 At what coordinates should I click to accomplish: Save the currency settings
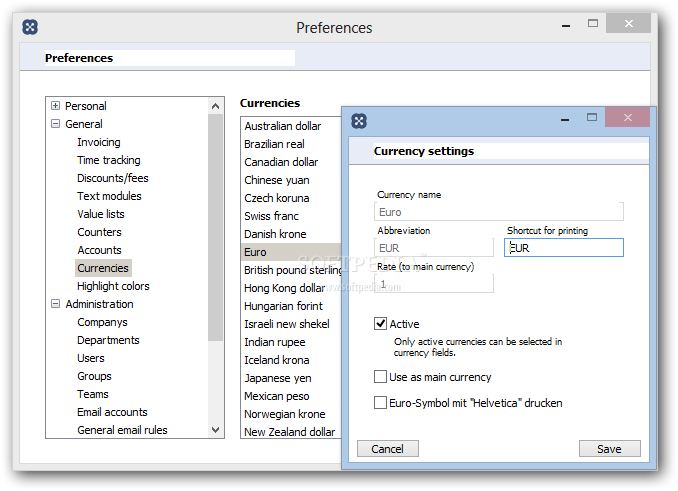[x=609, y=449]
